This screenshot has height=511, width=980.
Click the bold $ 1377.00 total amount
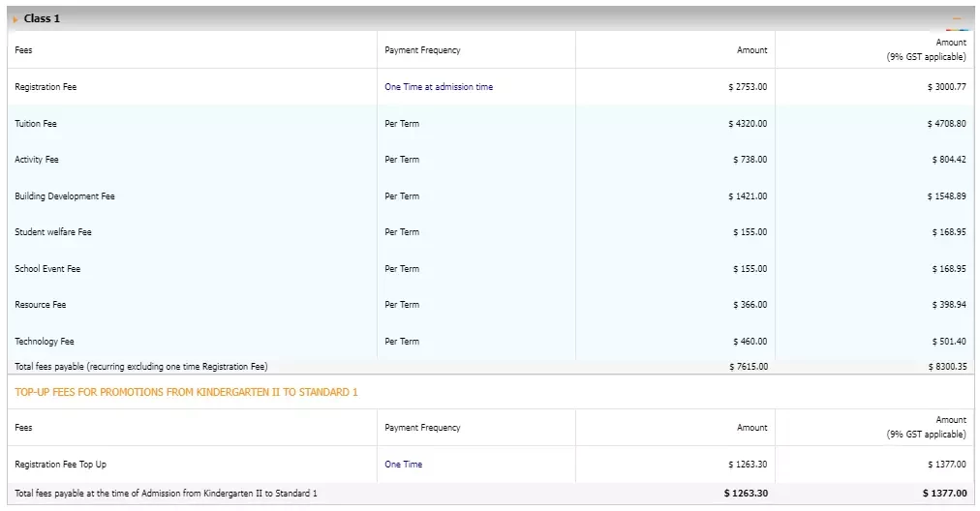tap(944, 494)
